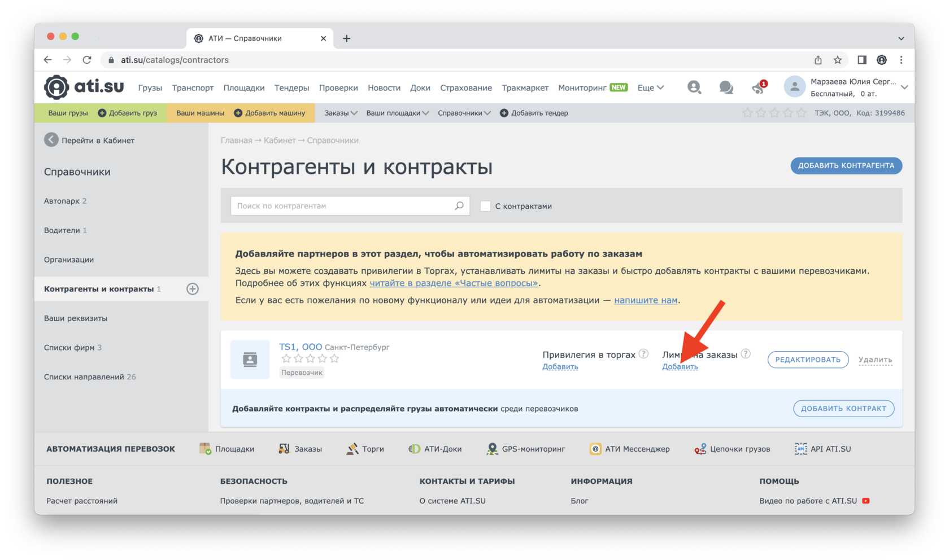Screen dimensions: 949x560
Task: Expand the Ваши площадки dropdown
Action: 398,113
